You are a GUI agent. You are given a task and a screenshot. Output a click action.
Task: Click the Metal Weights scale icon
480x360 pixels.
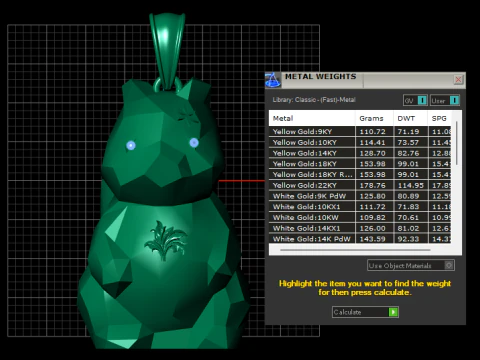[x=273, y=80]
